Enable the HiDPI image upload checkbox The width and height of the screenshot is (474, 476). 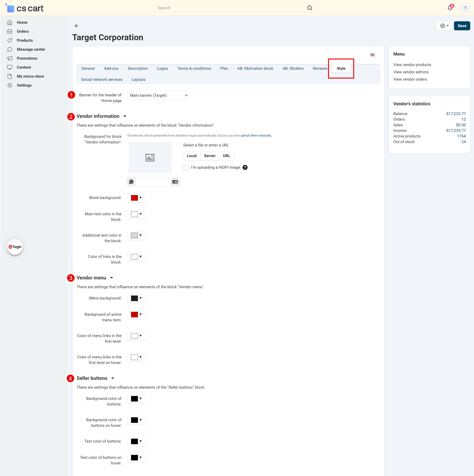point(186,167)
